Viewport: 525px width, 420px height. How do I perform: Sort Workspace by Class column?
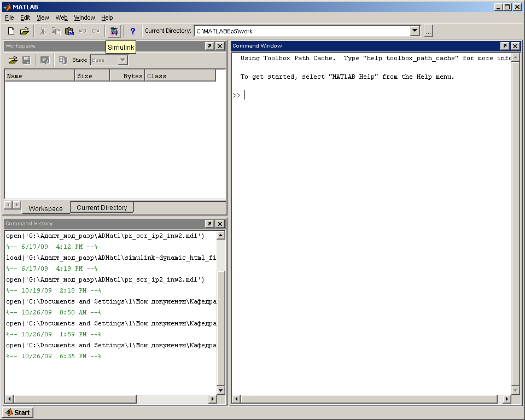180,76
